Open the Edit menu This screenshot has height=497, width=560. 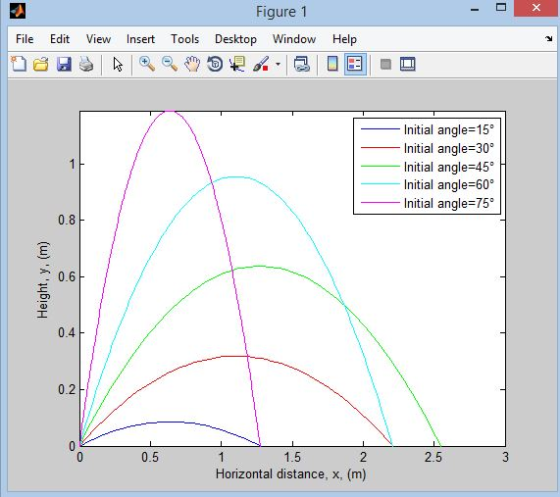(60, 39)
